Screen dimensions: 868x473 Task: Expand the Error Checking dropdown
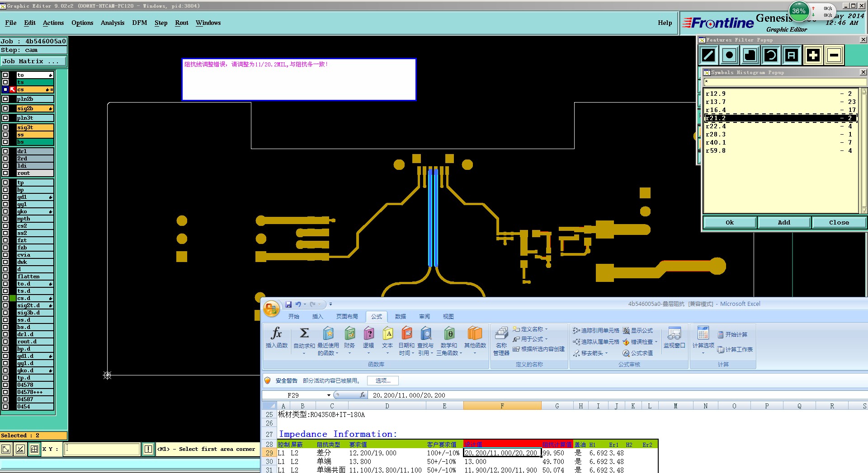[x=656, y=342]
